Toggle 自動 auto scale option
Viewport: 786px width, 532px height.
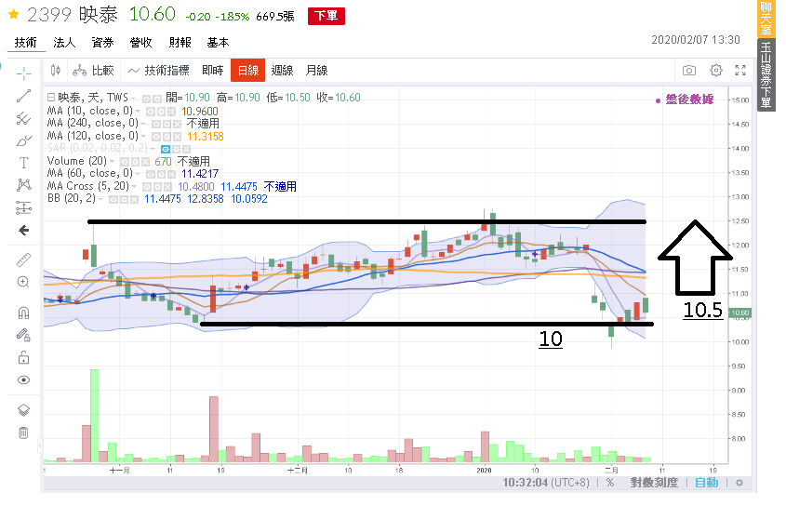tap(706, 483)
